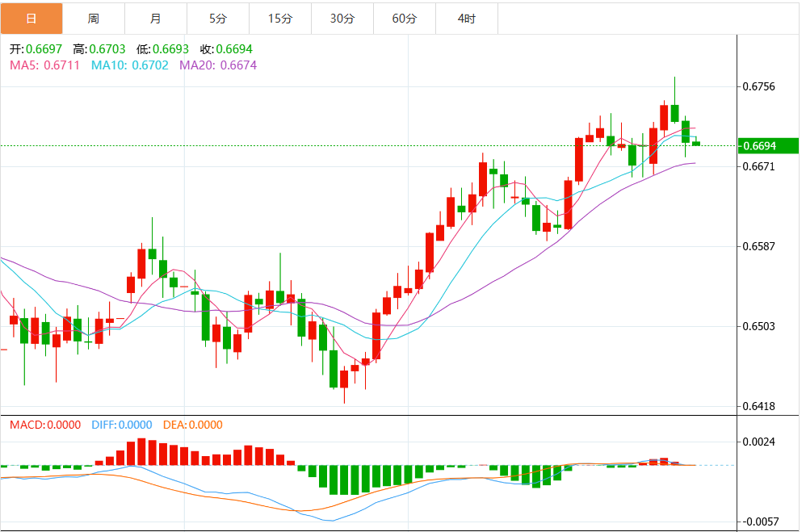Switch to the 5分 timeframe
The width and height of the screenshot is (806, 532).
click(x=217, y=18)
